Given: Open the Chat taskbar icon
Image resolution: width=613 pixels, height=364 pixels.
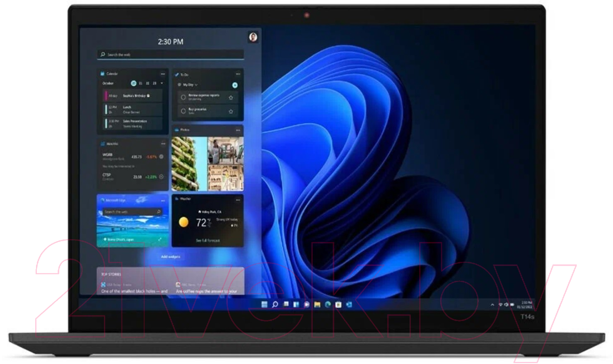Looking at the screenshot, I should pyautogui.click(x=306, y=304).
